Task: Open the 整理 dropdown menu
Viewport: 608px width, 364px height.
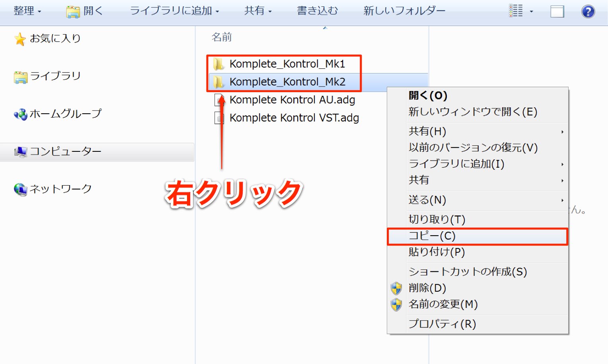Action: (x=27, y=11)
